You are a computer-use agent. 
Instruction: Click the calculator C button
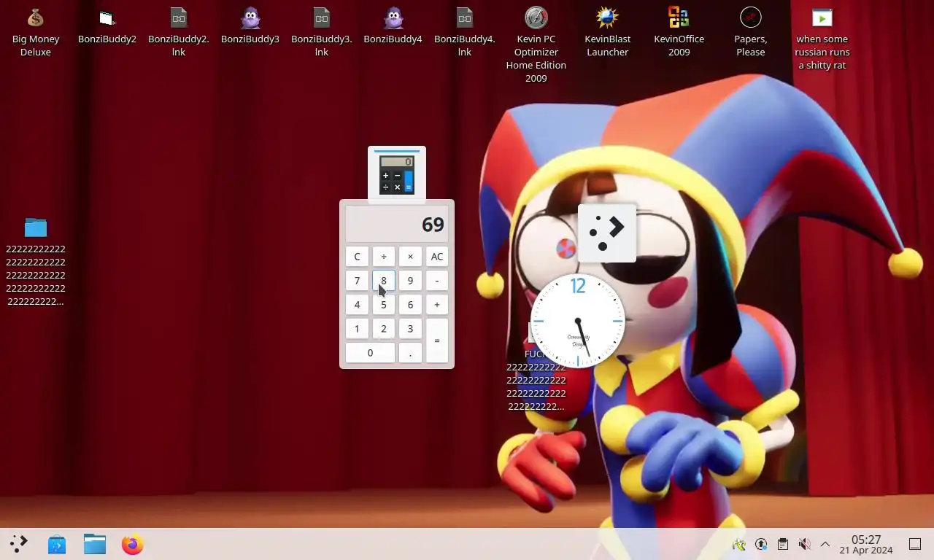point(357,257)
